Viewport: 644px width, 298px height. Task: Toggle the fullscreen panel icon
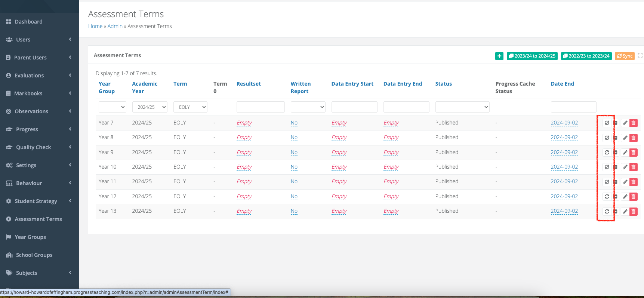(640, 55)
